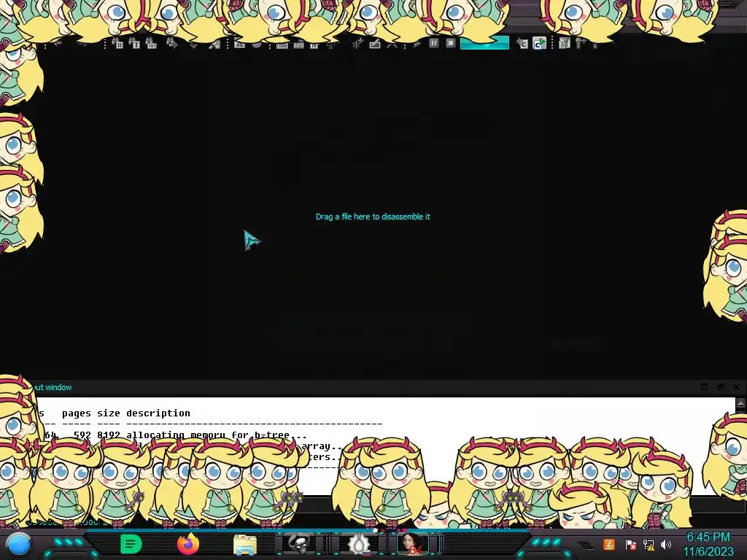Click 'Drag a file here to disassemble it'

click(373, 217)
